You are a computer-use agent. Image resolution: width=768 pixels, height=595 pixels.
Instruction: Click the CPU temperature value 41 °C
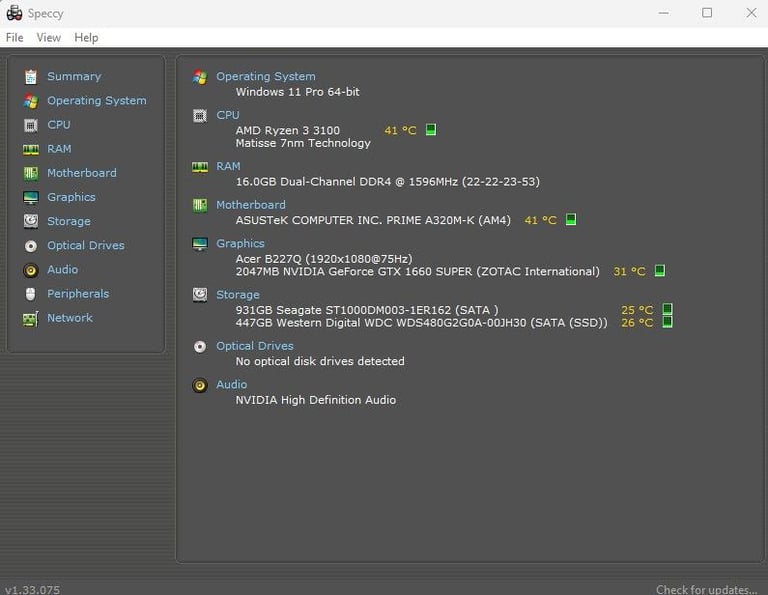pyautogui.click(x=400, y=130)
